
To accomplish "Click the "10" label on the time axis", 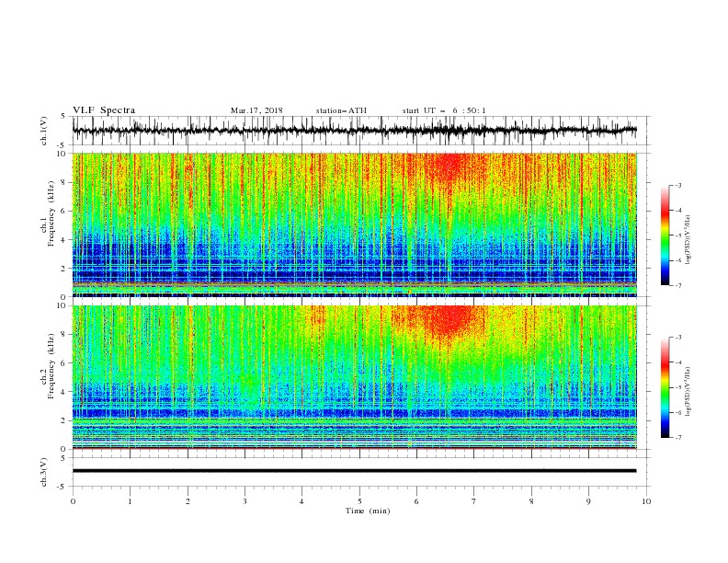I will click(646, 501).
